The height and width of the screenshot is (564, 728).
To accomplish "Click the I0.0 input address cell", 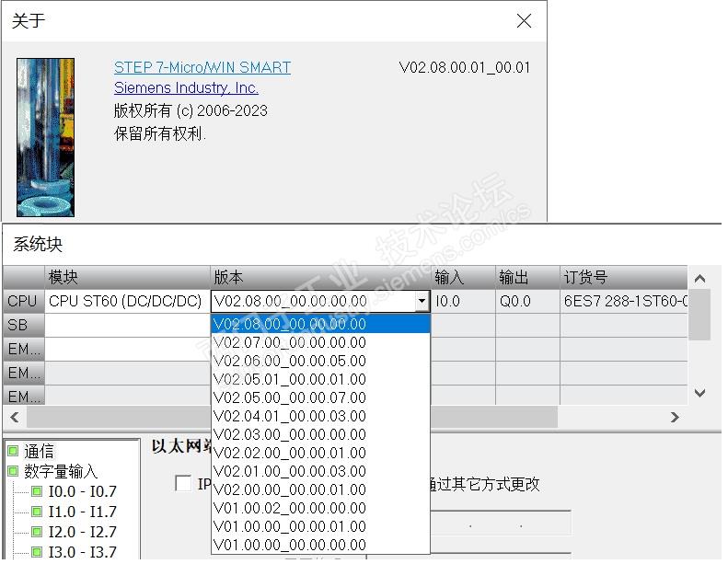I will click(x=463, y=301).
